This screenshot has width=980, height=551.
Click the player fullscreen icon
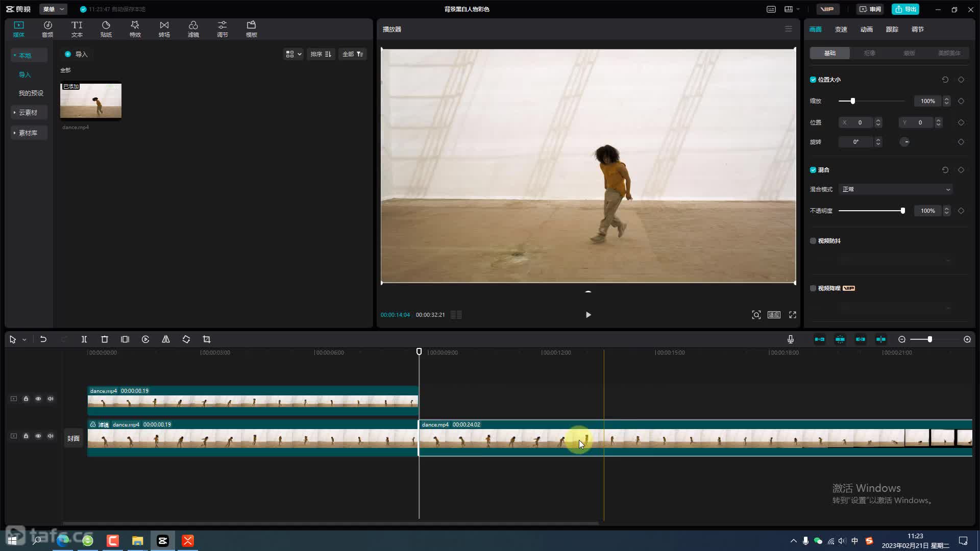(x=793, y=315)
